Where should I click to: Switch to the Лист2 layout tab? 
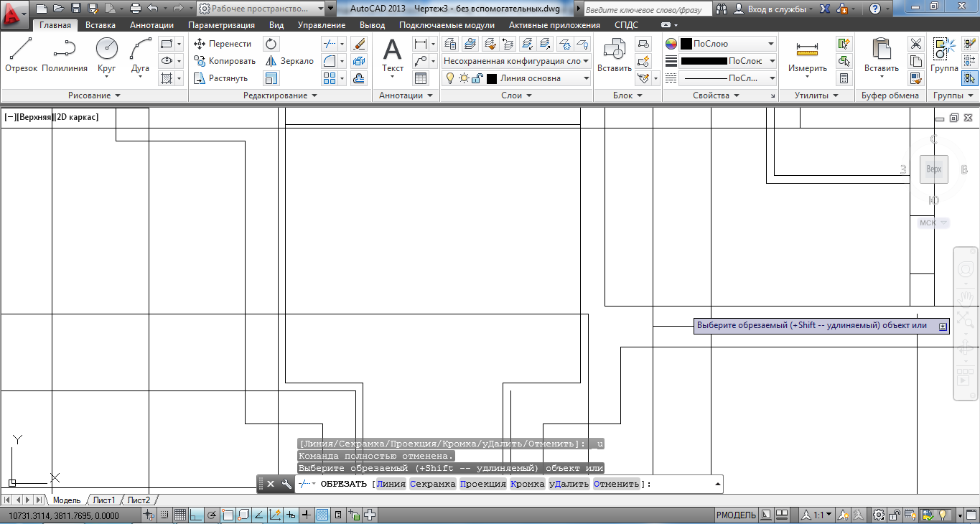[x=139, y=500]
